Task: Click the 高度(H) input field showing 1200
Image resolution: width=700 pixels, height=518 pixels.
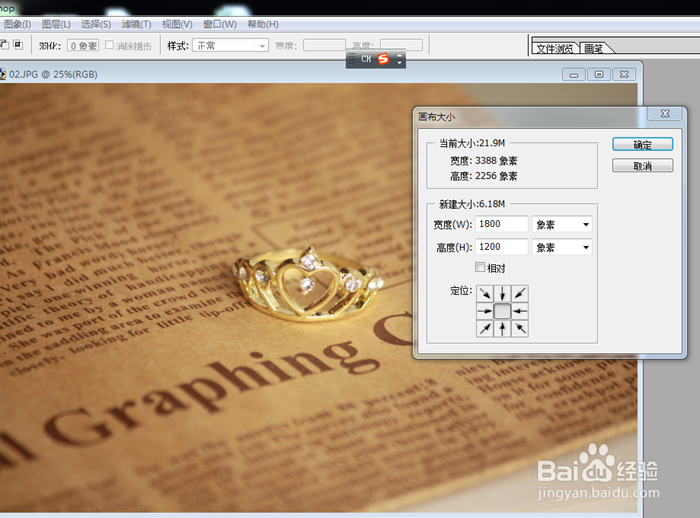Action: tap(502, 247)
